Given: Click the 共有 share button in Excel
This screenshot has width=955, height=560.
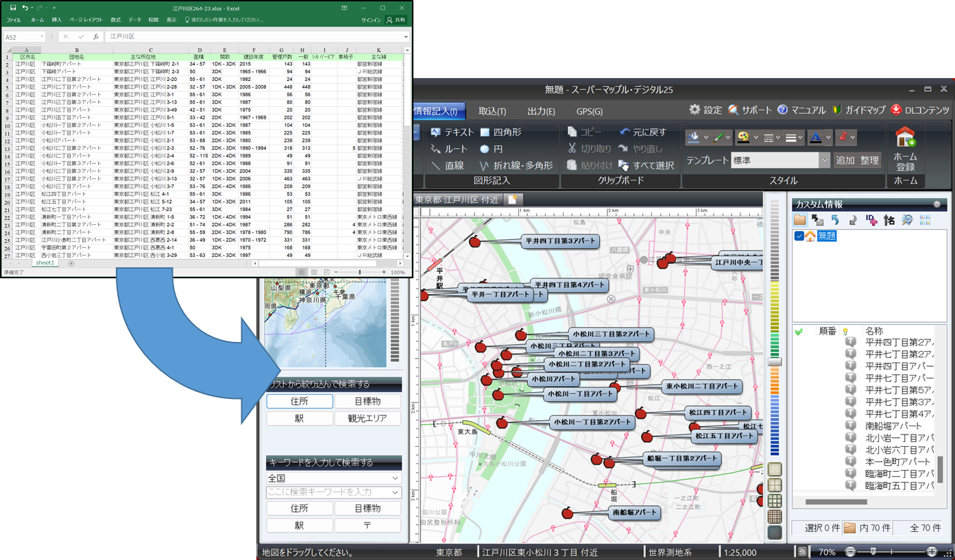Looking at the screenshot, I should (396, 21).
